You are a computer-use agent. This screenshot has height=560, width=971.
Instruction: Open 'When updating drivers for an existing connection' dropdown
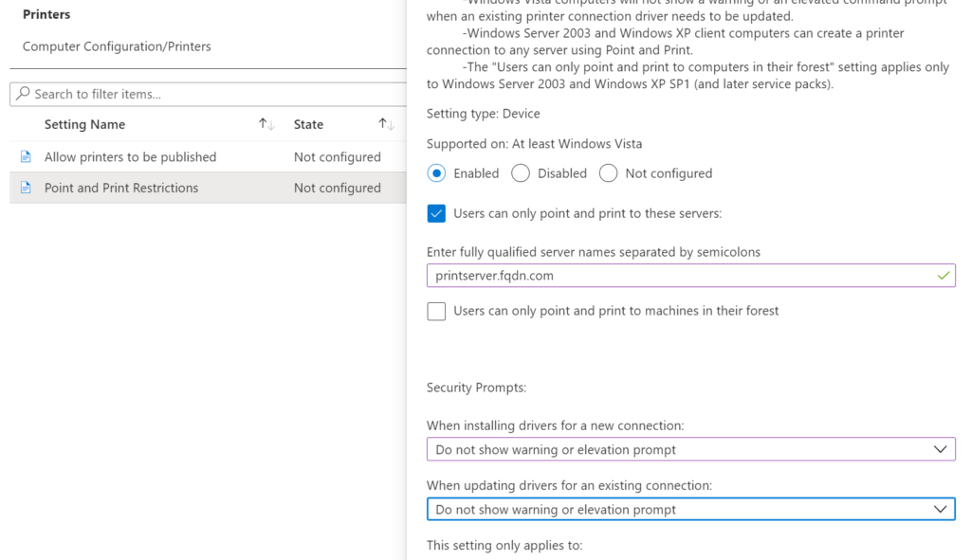pos(691,509)
